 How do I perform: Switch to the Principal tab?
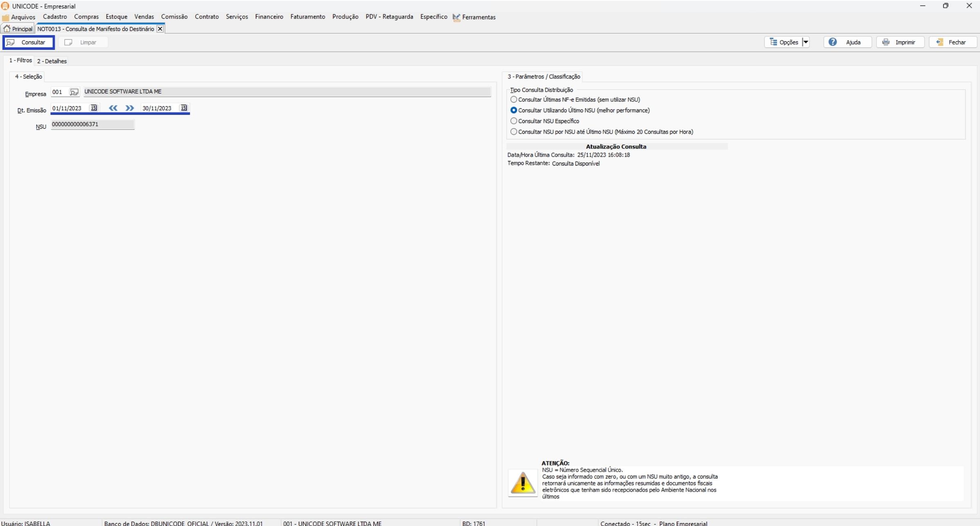(x=18, y=29)
